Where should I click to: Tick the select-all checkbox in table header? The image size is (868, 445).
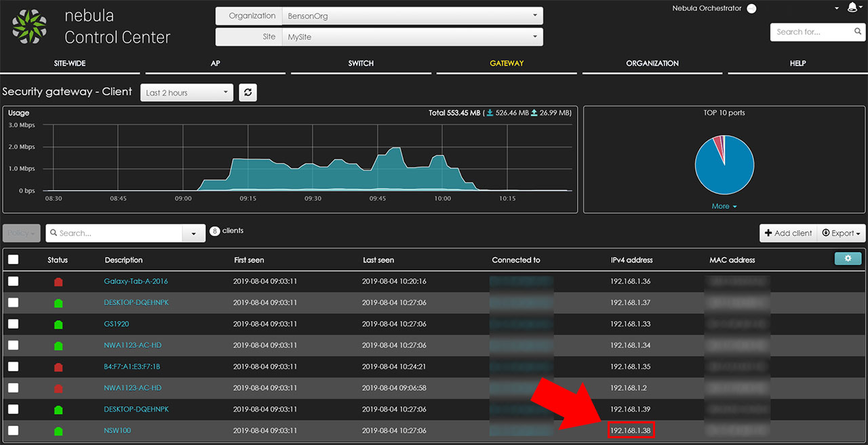pyautogui.click(x=14, y=260)
